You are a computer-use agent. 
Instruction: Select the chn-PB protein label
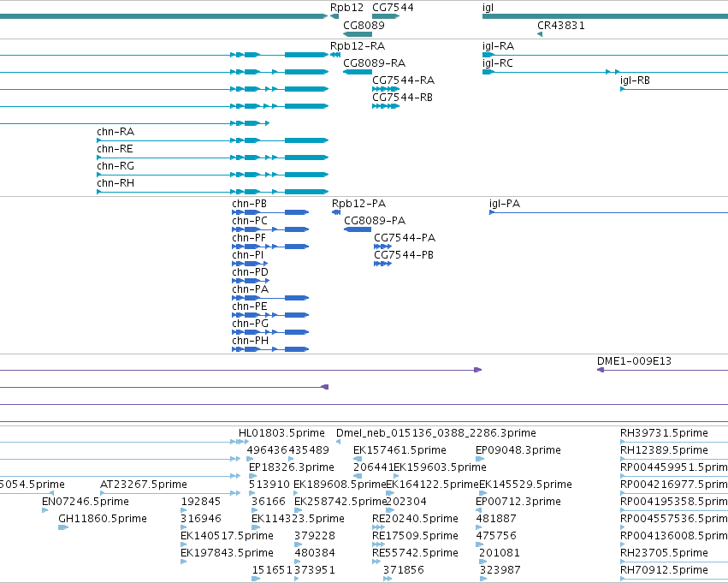click(x=249, y=204)
